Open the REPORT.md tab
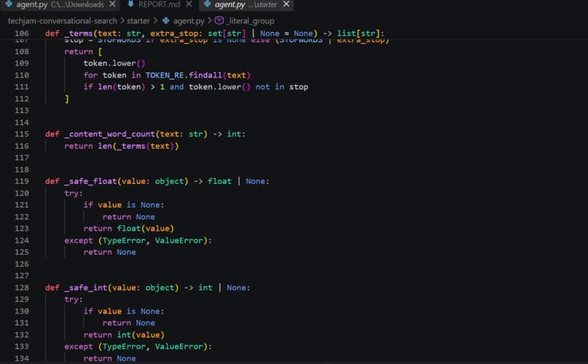This screenshot has width=588, height=364. tap(159, 4)
